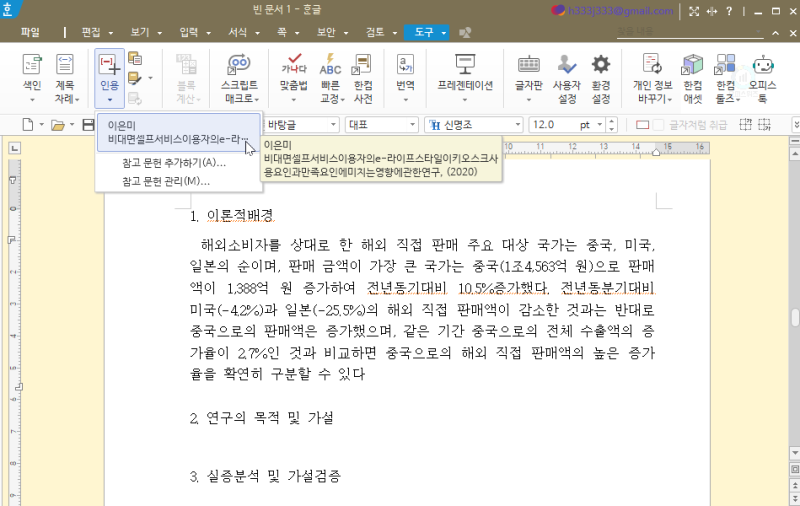
Task: Click the save disk icon
Action: (88, 124)
